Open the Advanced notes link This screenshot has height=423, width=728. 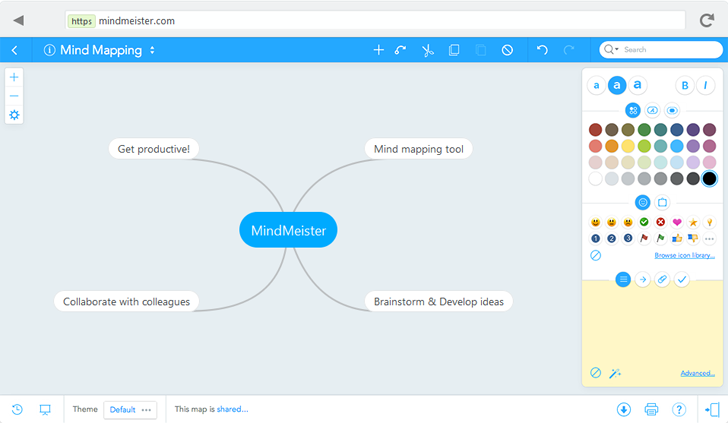tap(697, 373)
